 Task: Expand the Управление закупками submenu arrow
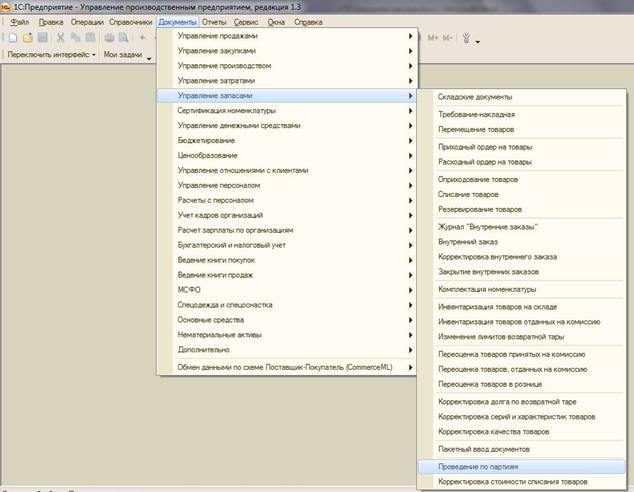coord(410,51)
